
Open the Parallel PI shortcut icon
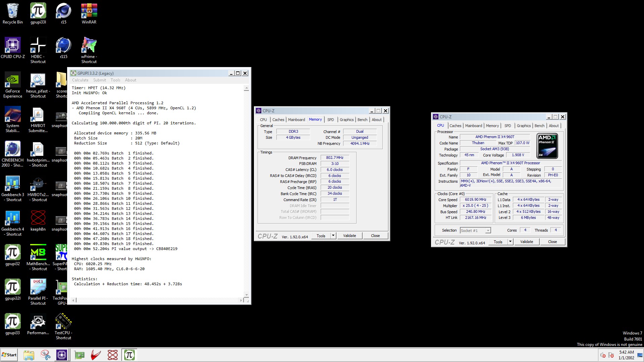point(38,292)
